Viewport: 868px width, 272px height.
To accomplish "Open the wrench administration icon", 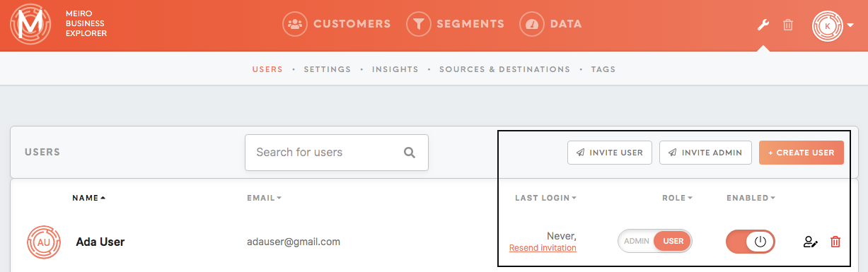I will coord(763,25).
